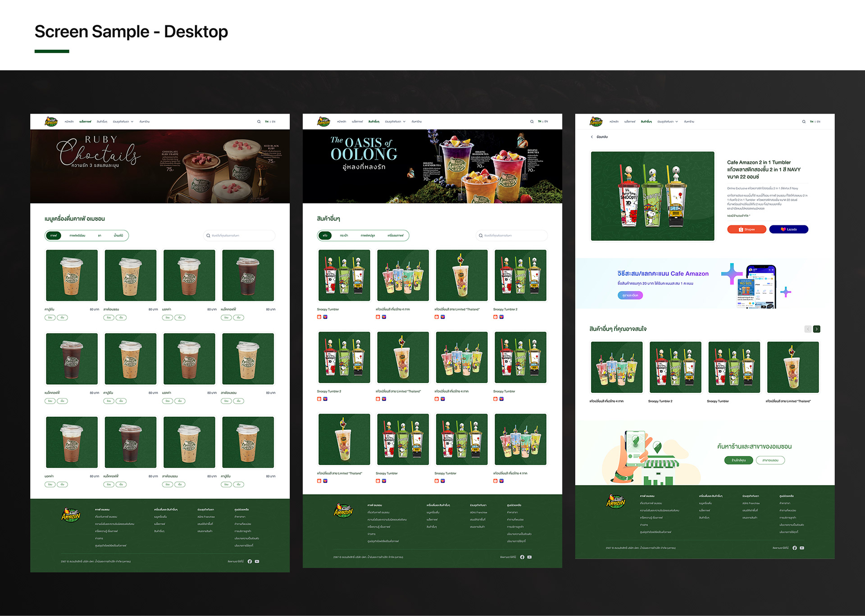Expand ร่วมธุรกิจกับเรา dropdown in right screen navbar
The image size is (865, 616).
pos(667,122)
